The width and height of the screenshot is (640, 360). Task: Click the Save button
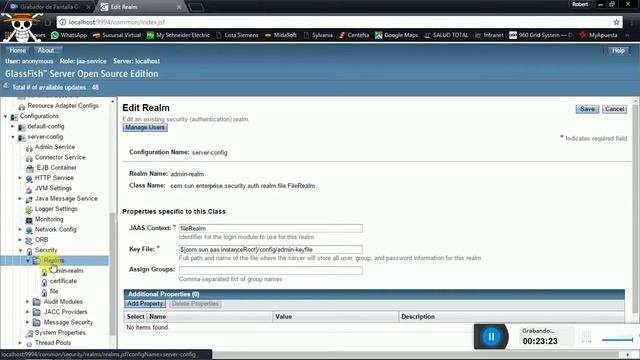(587, 109)
